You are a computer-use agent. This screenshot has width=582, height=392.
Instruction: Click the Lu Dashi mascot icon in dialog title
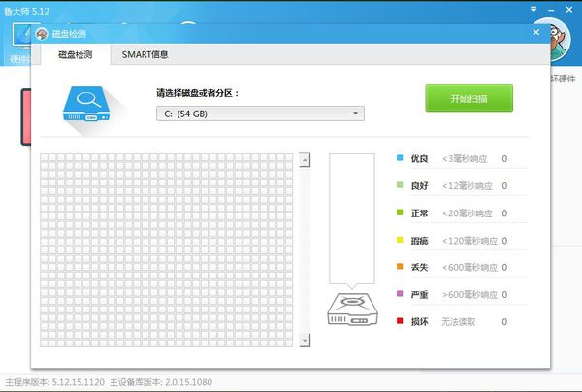[42, 34]
